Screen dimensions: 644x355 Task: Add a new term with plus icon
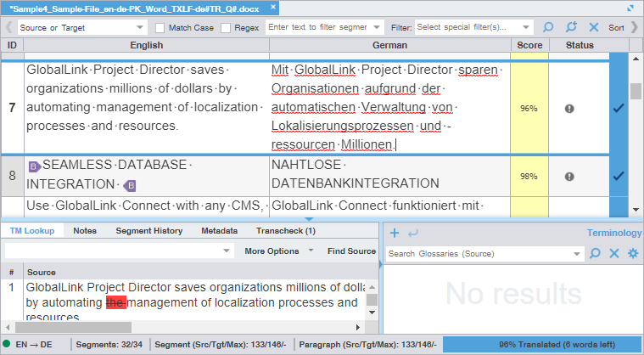[395, 233]
